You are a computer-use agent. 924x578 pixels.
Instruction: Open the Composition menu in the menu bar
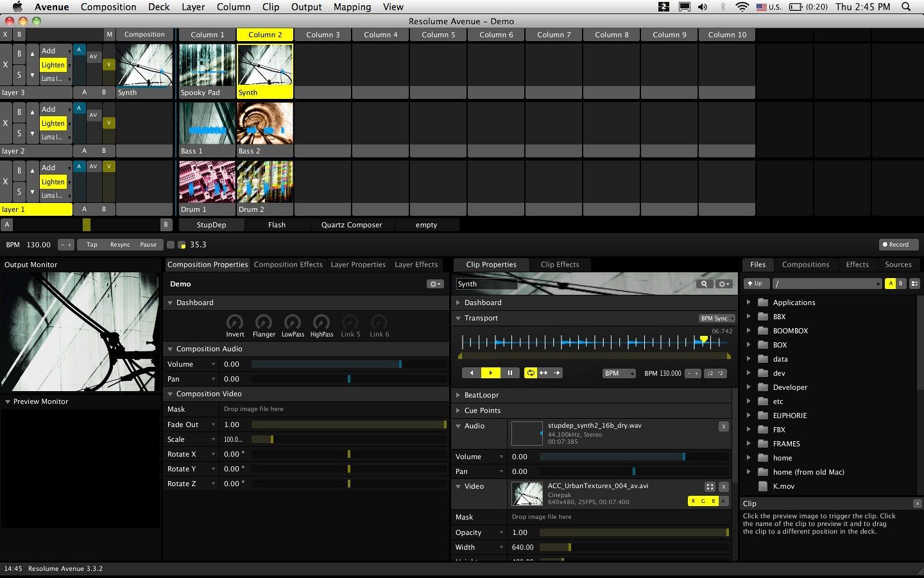click(108, 6)
